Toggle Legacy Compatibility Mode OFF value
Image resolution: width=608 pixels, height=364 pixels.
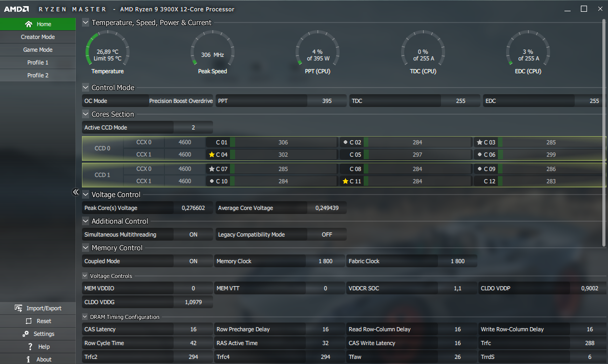tap(327, 234)
